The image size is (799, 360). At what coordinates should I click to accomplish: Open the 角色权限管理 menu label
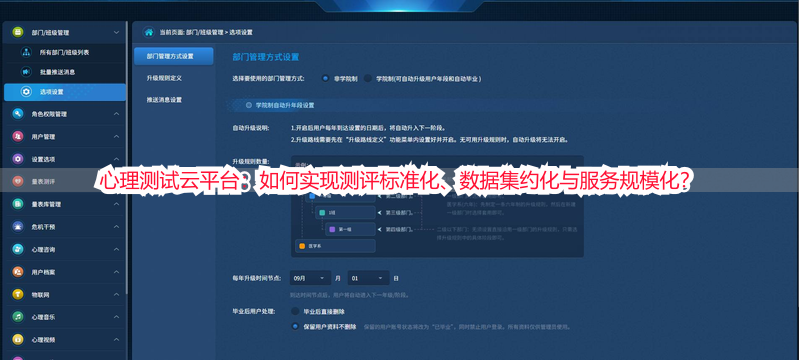(x=49, y=114)
